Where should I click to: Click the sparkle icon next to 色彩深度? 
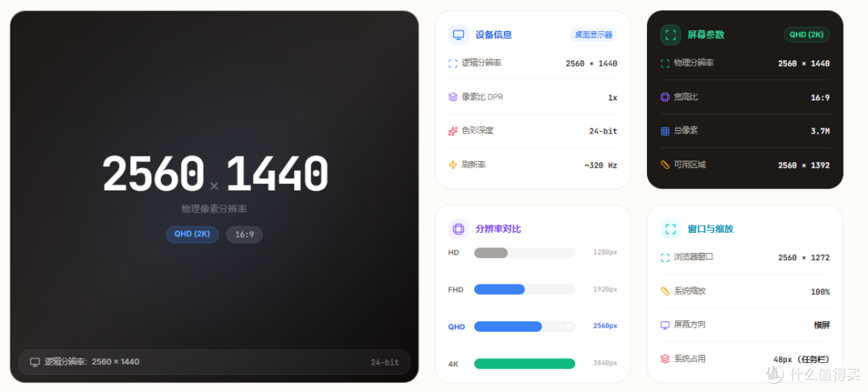coord(452,131)
